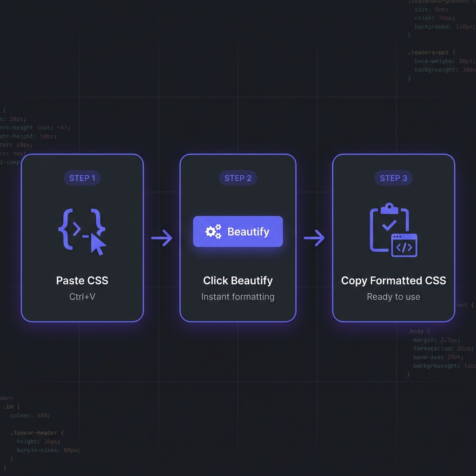Click the Instant formatting subtitle

[x=238, y=297]
